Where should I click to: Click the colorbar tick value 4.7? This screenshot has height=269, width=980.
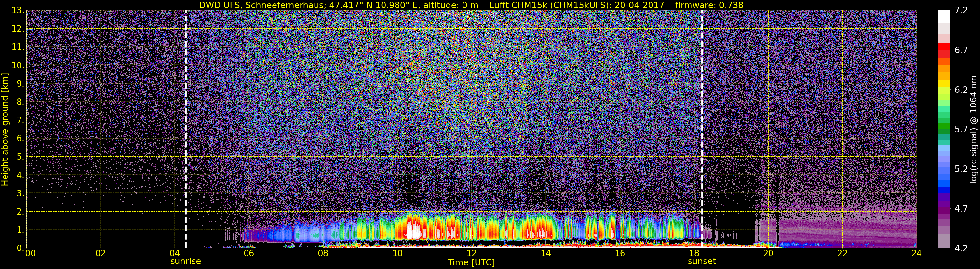click(x=961, y=208)
